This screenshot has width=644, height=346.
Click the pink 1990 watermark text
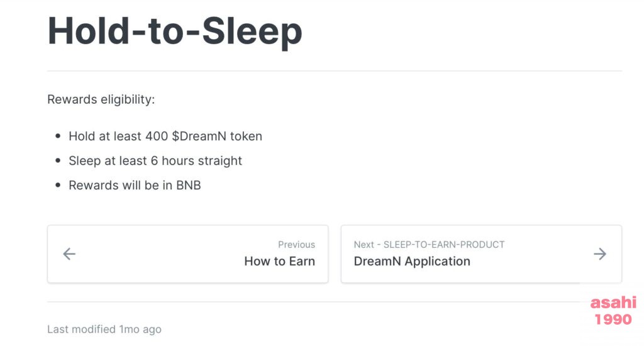coord(613,320)
